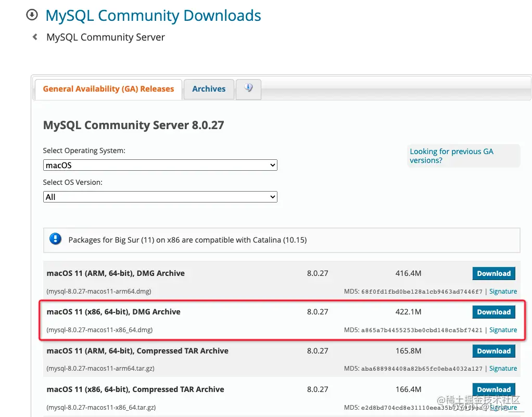Click the Big Sur Catalina compatibility notice text
Screen dimensions: 532x417
(187, 240)
